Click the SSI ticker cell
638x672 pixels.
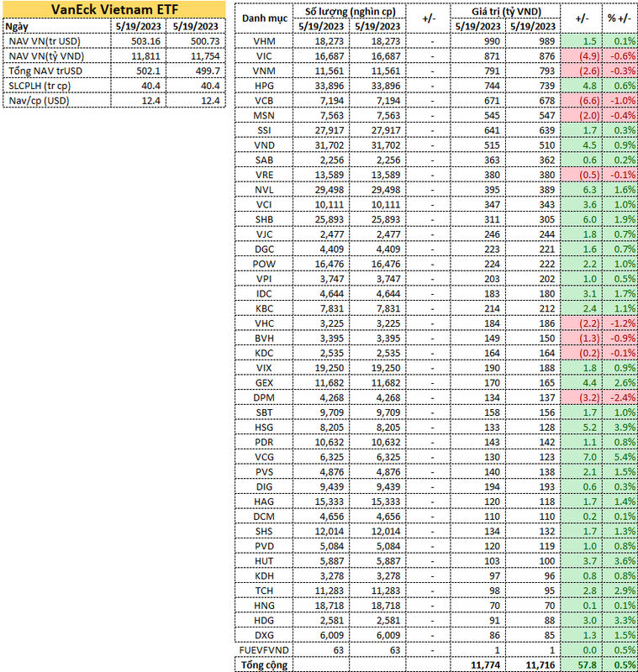pyautogui.click(x=264, y=130)
